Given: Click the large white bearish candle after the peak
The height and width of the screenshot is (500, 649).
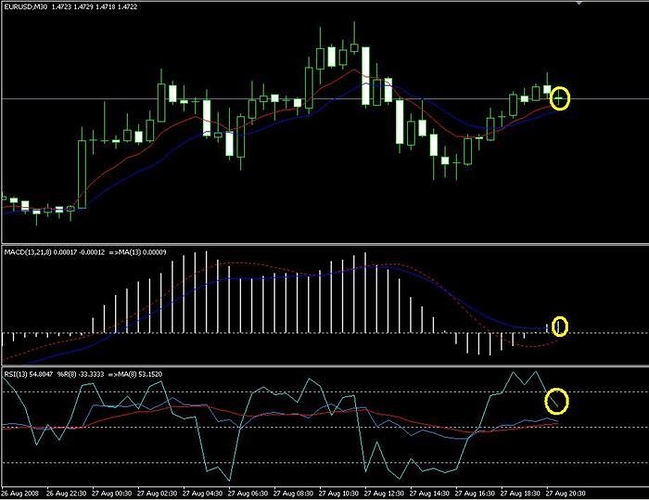Looking at the screenshot, I should click(365, 76).
